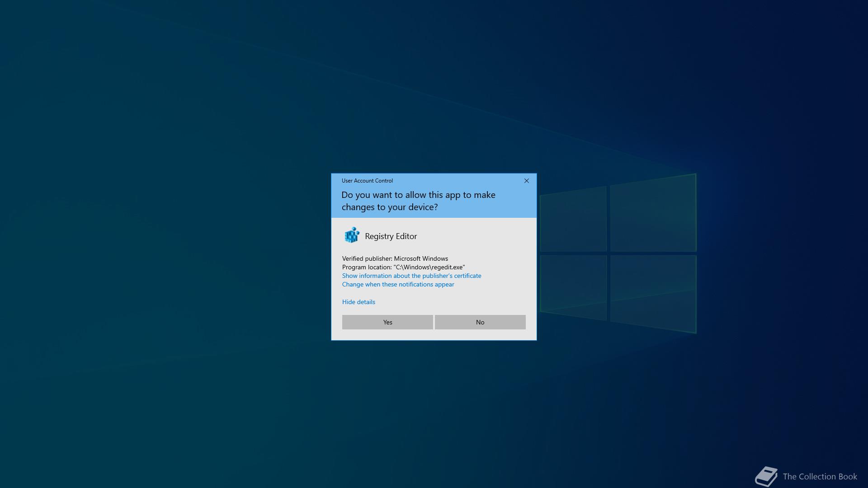Click the Registry Editor cube icon
This screenshot has height=488, width=868.
[352, 235]
